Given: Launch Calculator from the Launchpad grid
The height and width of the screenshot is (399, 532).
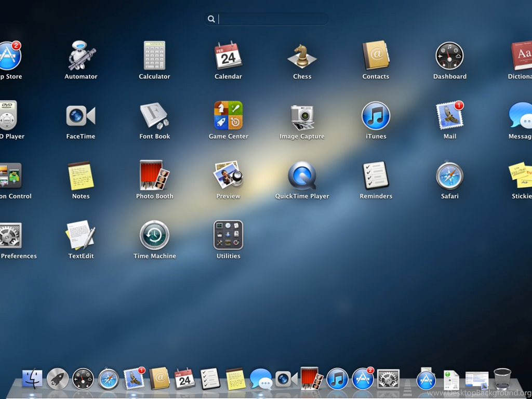Looking at the screenshot, I should 154,55.
